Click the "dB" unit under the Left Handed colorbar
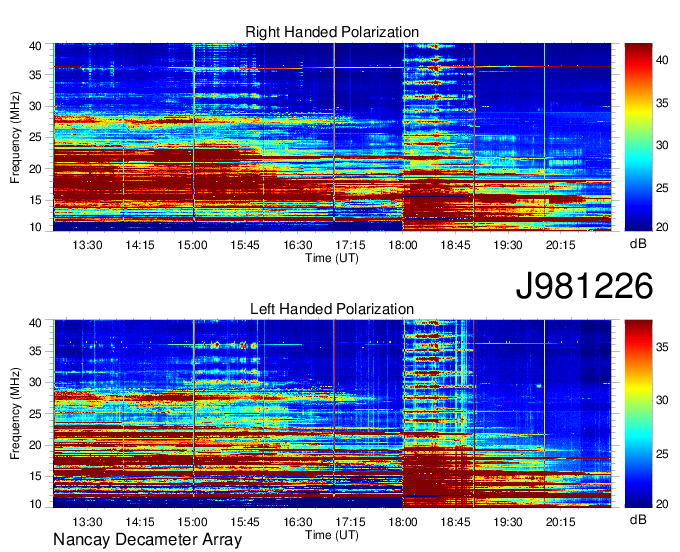The width and height of the screenshot is (680, 552). (638, 519)
